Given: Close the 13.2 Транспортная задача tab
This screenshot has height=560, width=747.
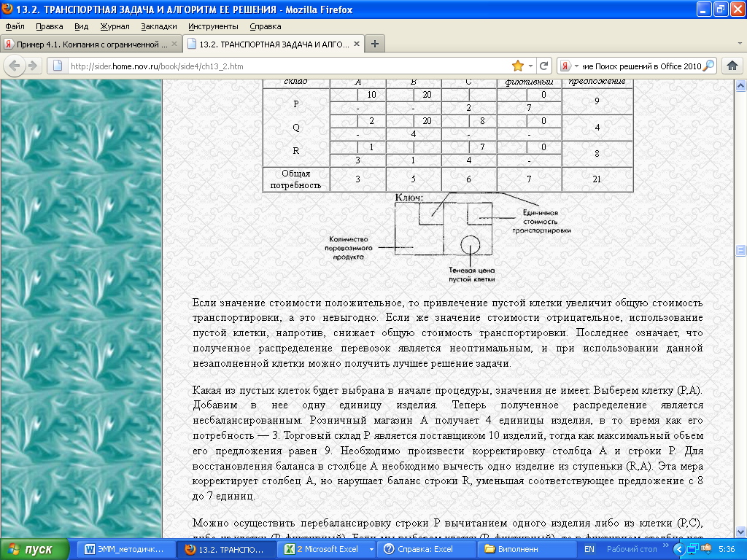Looking at the screenshot, I should [356, 44].
